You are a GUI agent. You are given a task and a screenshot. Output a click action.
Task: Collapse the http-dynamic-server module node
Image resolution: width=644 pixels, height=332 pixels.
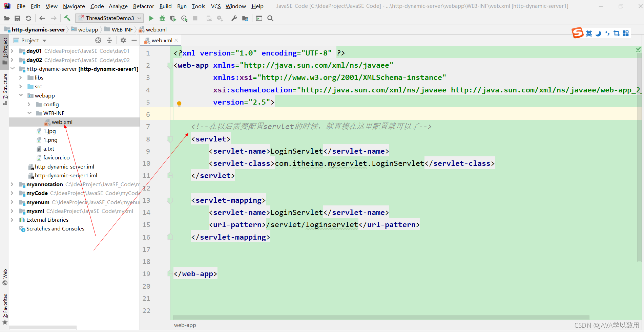12,69
